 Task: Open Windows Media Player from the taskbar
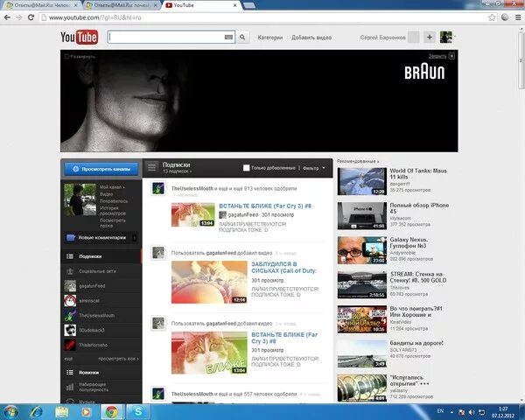click(x=86, y=411)
